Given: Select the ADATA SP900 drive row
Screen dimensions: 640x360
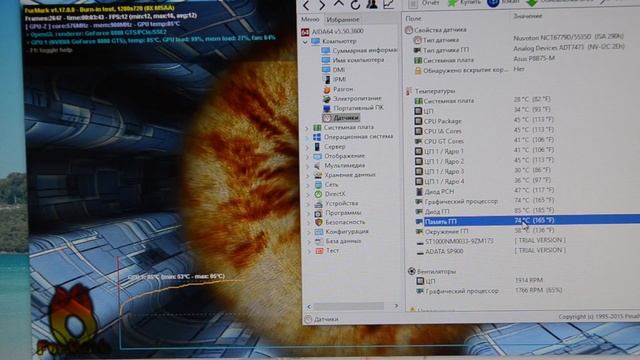Looking at the screenshot, I should coord(490,251).
